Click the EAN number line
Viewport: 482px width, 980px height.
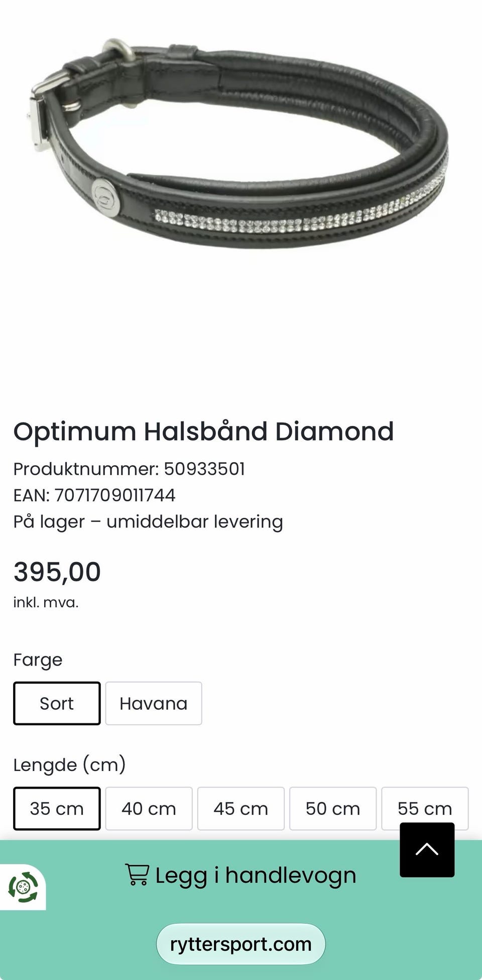(94, 495)
